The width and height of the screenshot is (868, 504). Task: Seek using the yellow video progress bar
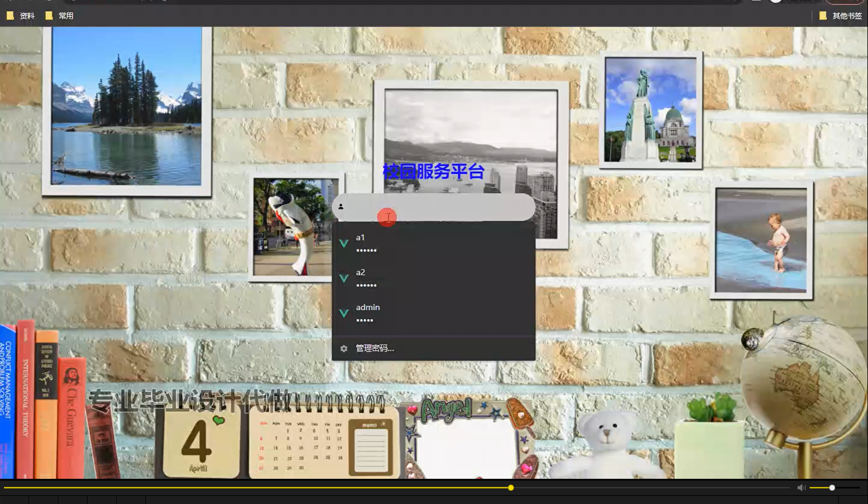(x=396, y=488)
